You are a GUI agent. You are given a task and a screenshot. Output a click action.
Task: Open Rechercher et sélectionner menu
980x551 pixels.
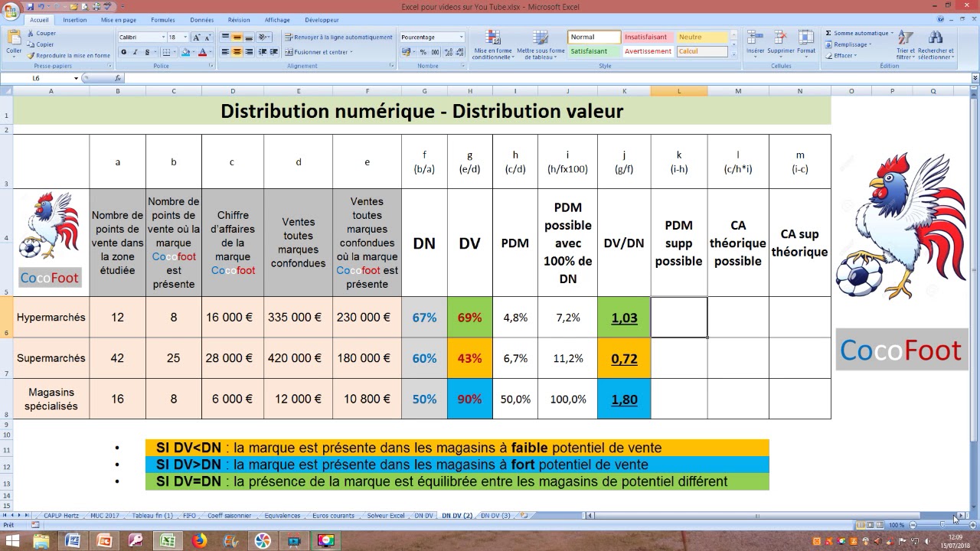[x=935, y=45]
